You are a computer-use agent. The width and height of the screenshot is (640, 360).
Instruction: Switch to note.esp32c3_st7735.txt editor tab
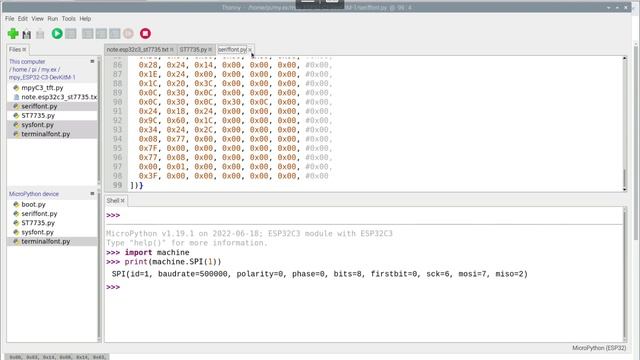(x=137, y=49)
